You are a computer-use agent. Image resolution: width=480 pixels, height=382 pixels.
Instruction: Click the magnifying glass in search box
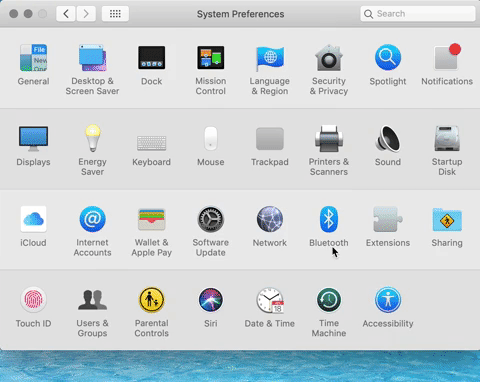click(368, 14)
